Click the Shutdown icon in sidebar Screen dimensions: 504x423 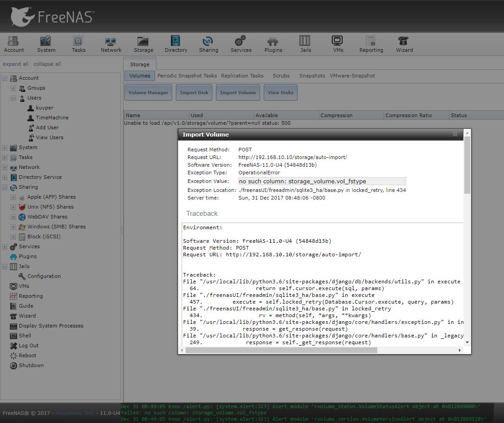(x=13, y=365)
